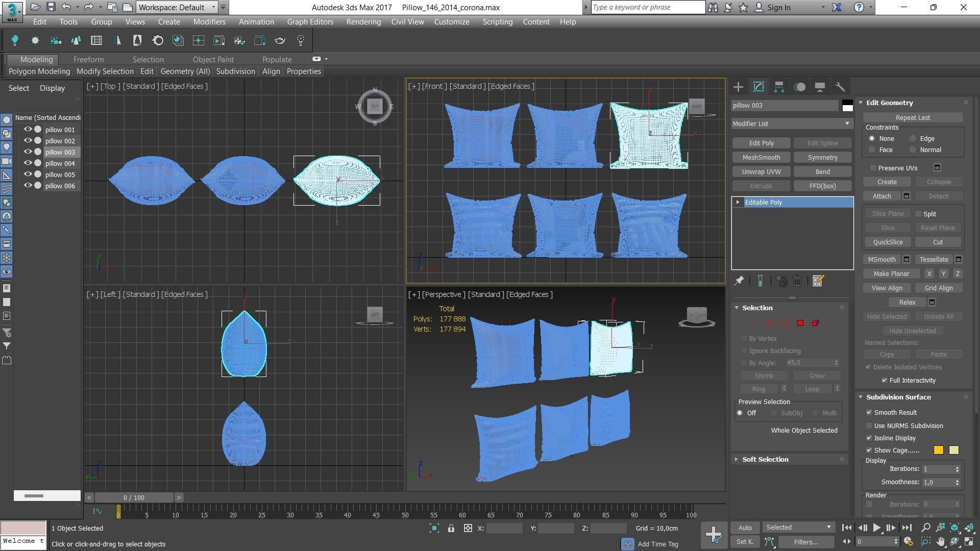Enable the Preserve UVs checkbox

tap(873, 168)
